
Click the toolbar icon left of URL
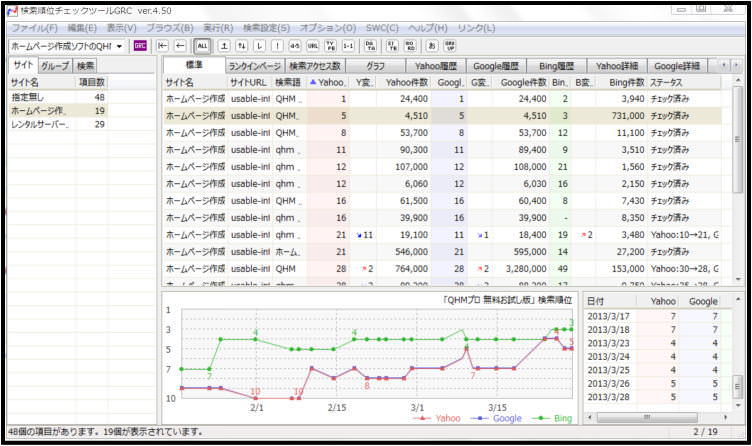tap(295, 46)
